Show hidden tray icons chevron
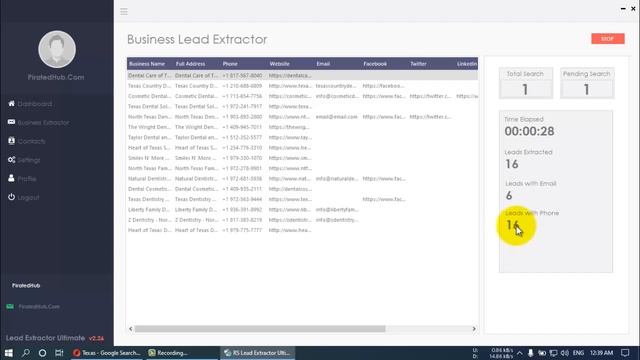The height and width of the screenshot is (360, 640). pyautogui.click(x=520, y=353)
